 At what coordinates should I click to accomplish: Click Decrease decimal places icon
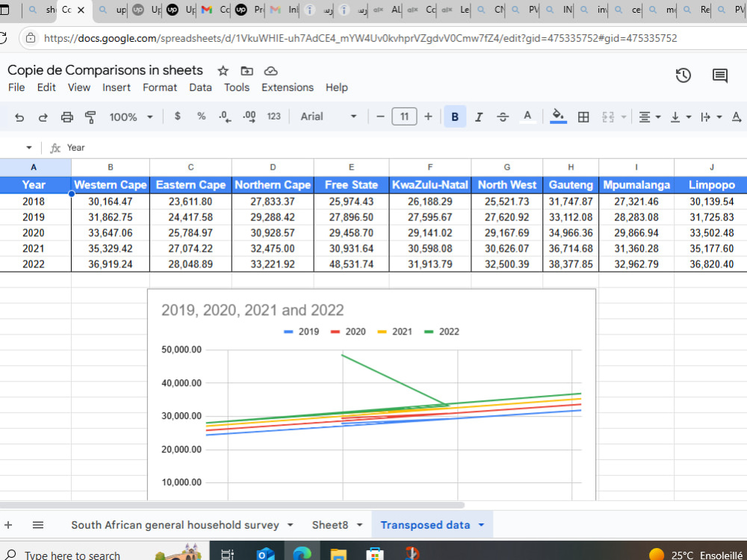(223, 116)
